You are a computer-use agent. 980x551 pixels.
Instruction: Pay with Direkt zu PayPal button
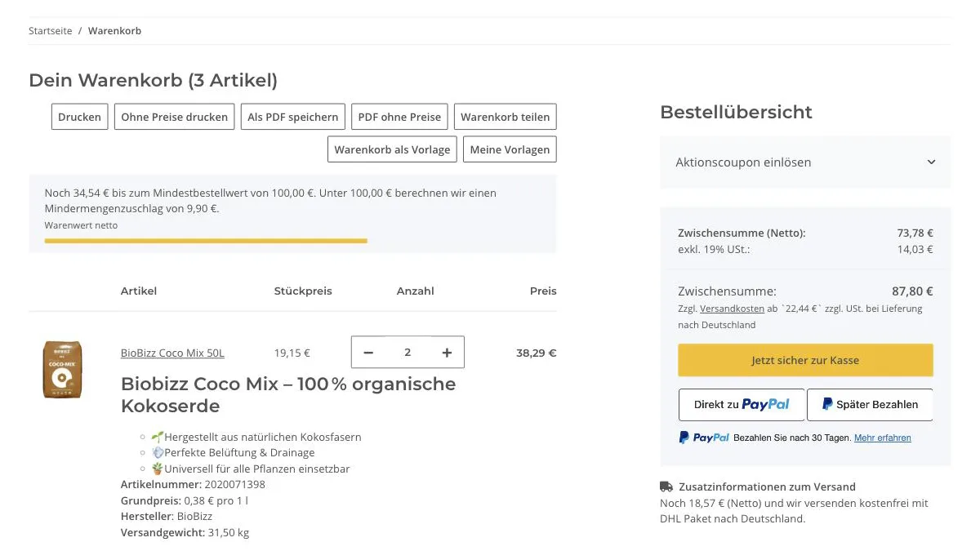point(742,404)
